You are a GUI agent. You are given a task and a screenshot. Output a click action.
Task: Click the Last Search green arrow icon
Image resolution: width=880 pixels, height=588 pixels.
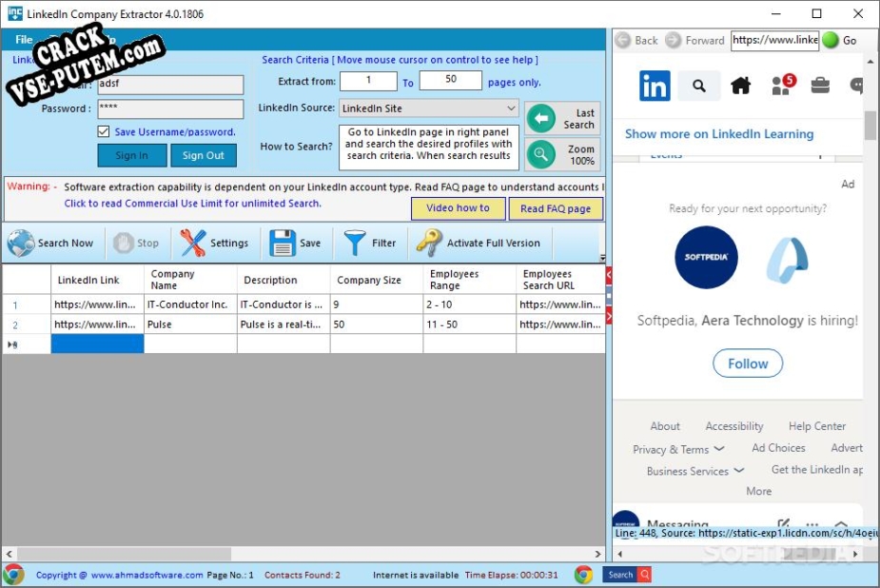click(x=541, y=118)
